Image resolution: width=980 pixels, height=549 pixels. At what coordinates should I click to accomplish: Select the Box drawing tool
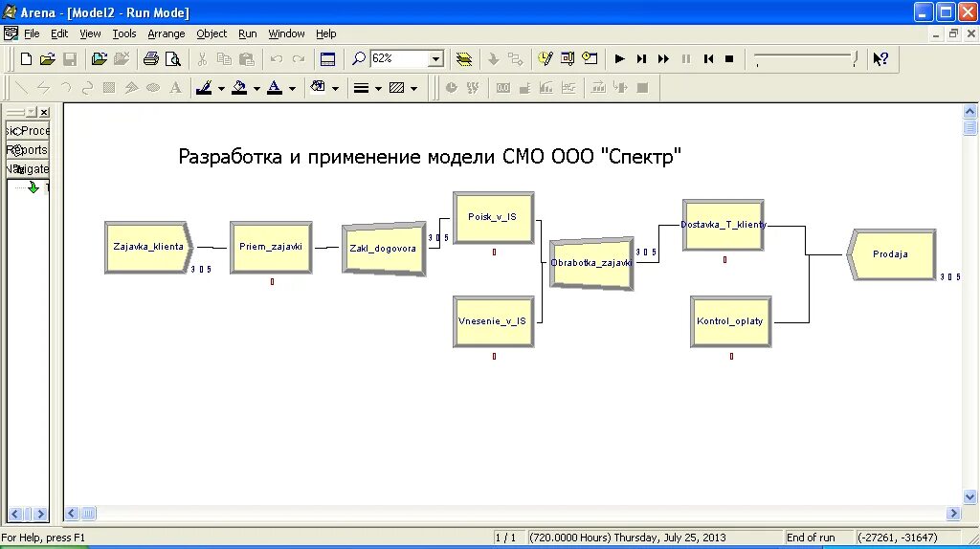pos(109,88)
